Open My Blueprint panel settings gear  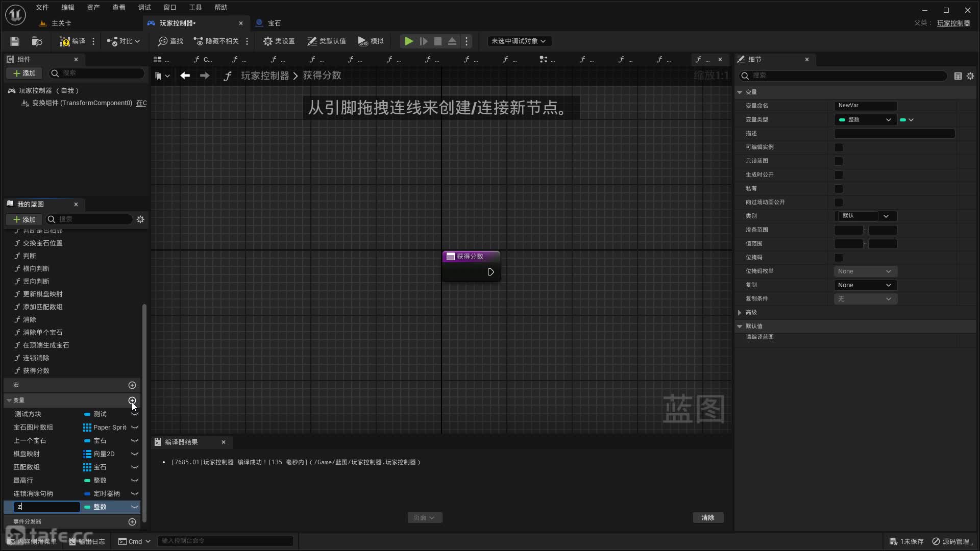[140, 219]
